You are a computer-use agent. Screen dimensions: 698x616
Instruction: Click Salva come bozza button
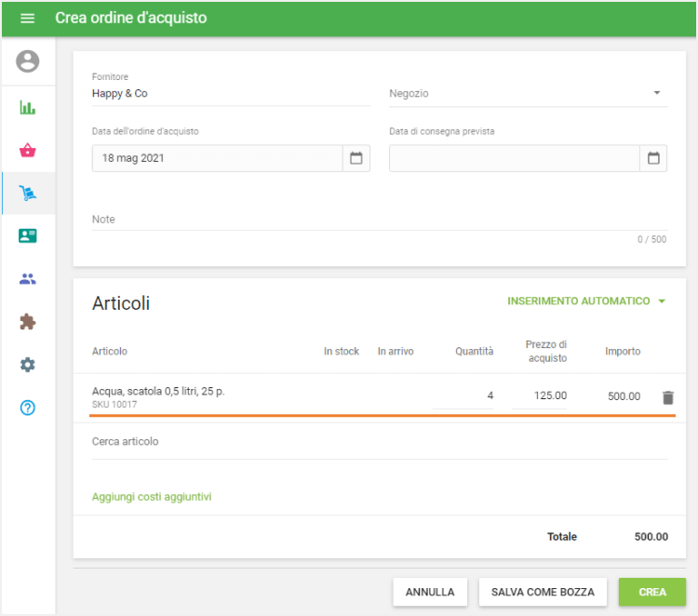(x=543, y=592)
